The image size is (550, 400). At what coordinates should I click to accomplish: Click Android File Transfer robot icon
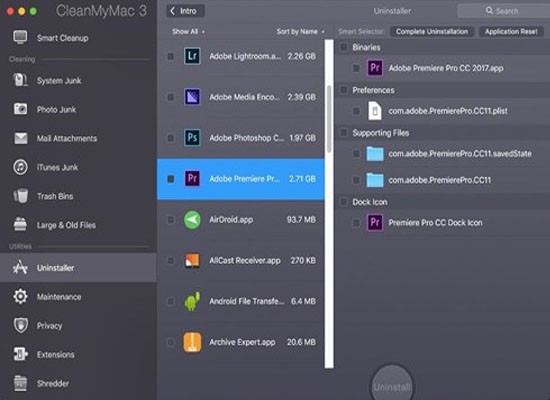click(192, 301)
